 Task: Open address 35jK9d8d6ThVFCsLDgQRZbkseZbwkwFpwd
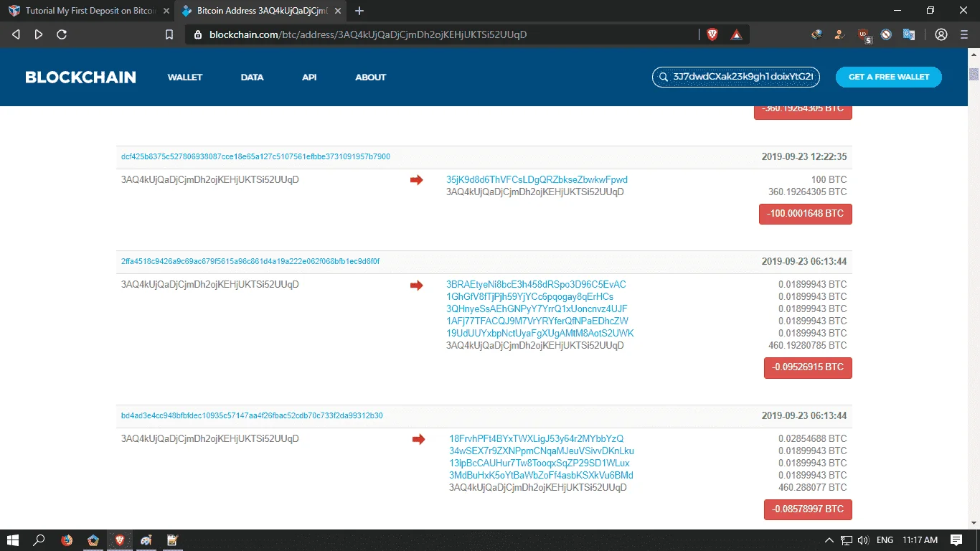(537, 180)
